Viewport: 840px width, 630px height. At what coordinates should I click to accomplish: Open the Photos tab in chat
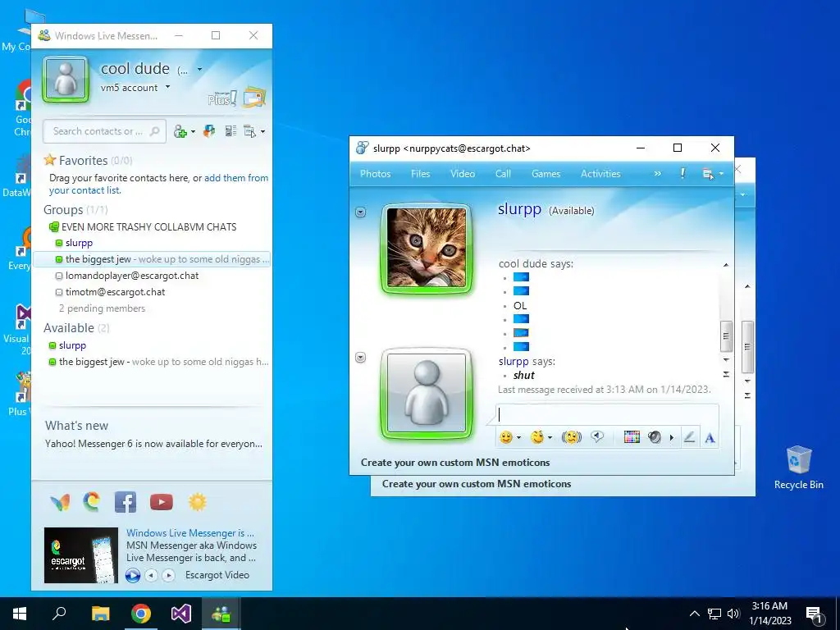(375, 174)
